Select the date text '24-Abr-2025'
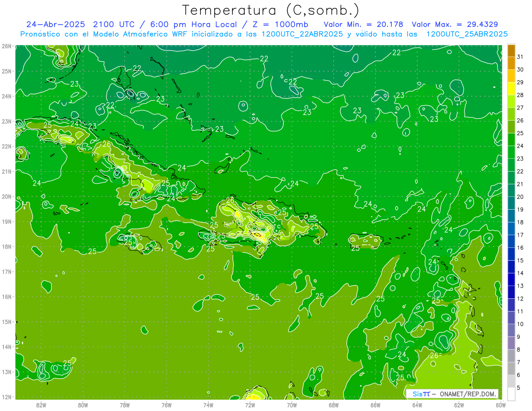532x411 pixels. tap(55, 24)
